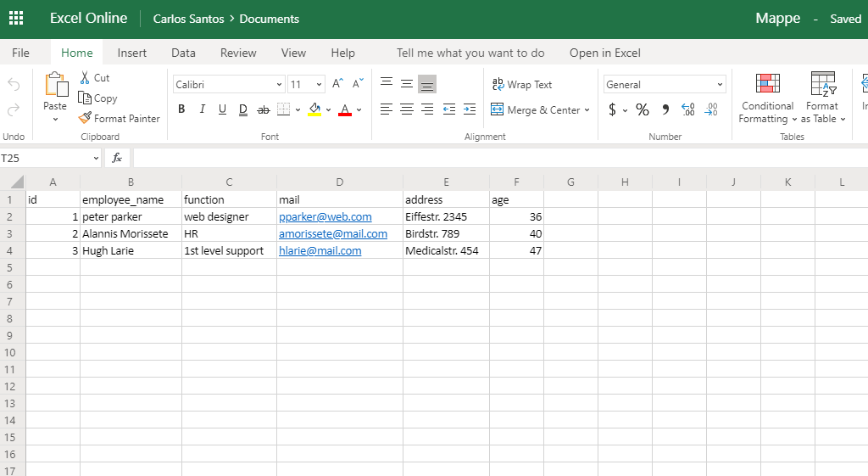Toggle bold formatting

click(x=181, y=109)
